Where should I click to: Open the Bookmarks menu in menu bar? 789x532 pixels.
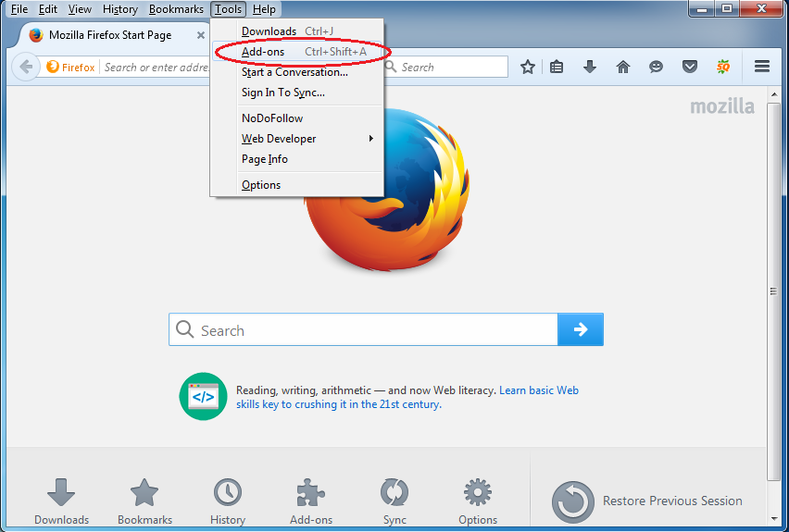176,9
